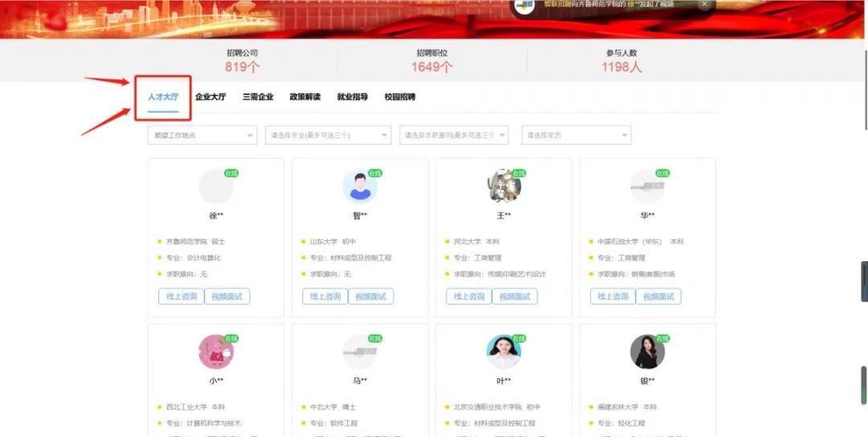The width and height of the screenshot is (868, 437).
Task: Switch to the 企业大厅 tab
Action: [211, 97]
